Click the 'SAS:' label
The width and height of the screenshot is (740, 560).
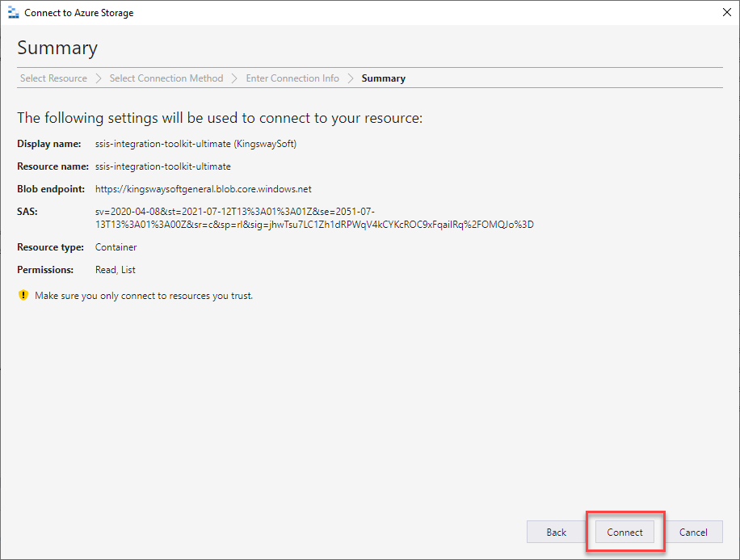point(27,211)
